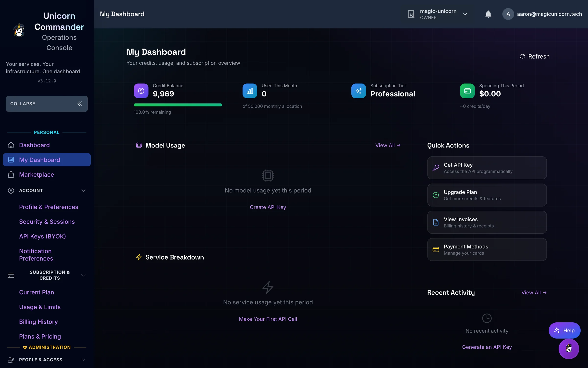
Task: Click the My Dashboard sidebar chart icon
Action: tap(11, 160)
